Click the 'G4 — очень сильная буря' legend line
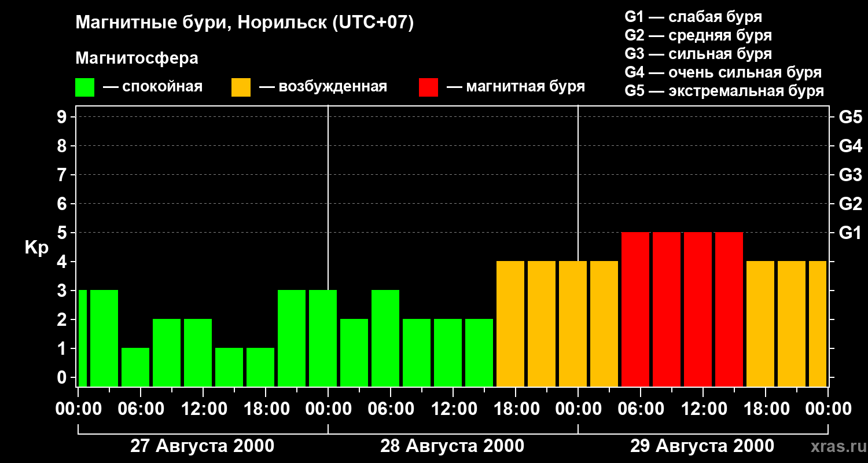868x463 pixels. point(723,72)
